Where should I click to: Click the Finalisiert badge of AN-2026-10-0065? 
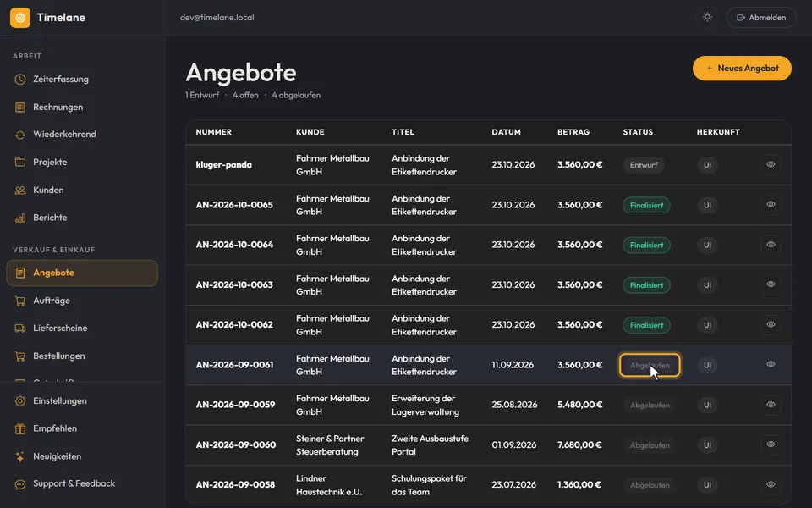(646, 205)
